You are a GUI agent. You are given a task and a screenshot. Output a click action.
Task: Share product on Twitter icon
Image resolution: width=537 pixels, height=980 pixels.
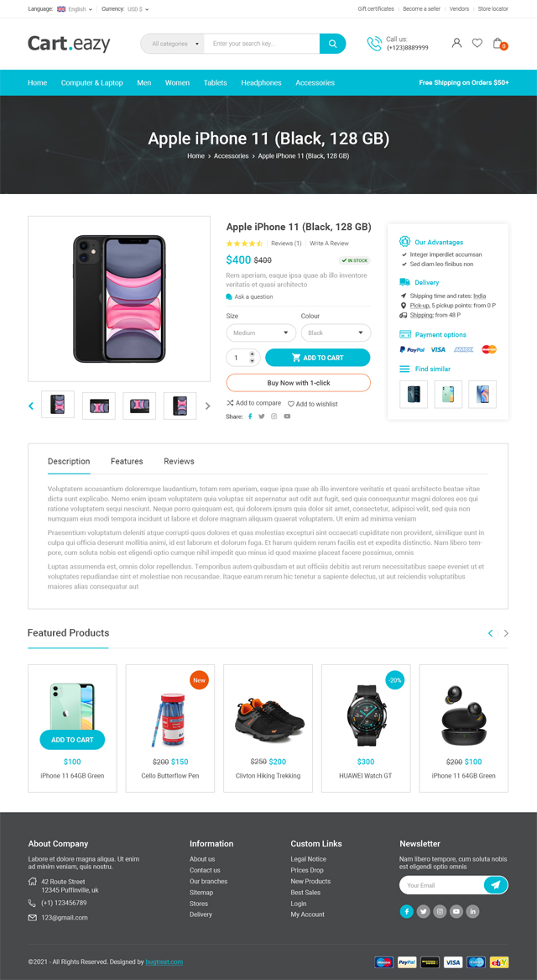[x=262, y=417]
